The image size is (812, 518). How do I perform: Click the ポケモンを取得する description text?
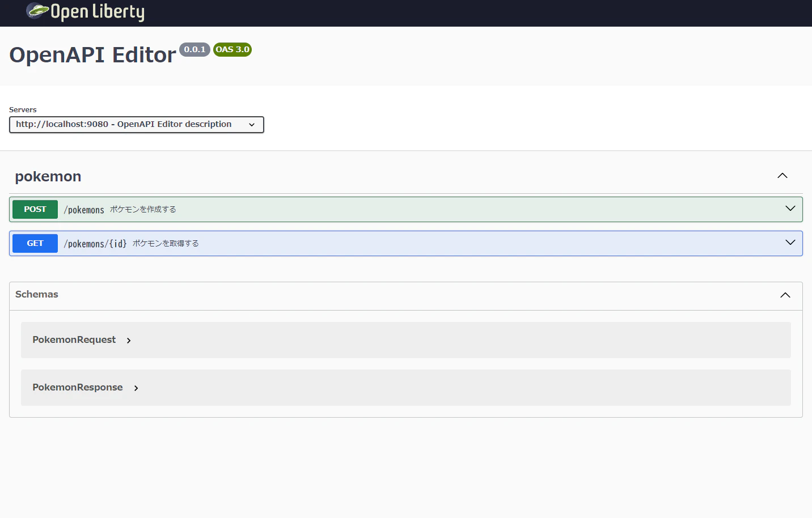(166, 243)
